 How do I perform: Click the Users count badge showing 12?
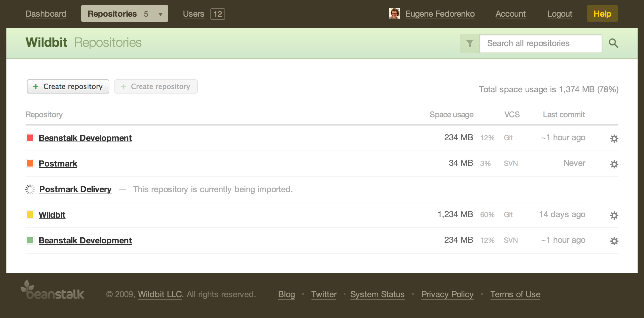tap(218, 14)
